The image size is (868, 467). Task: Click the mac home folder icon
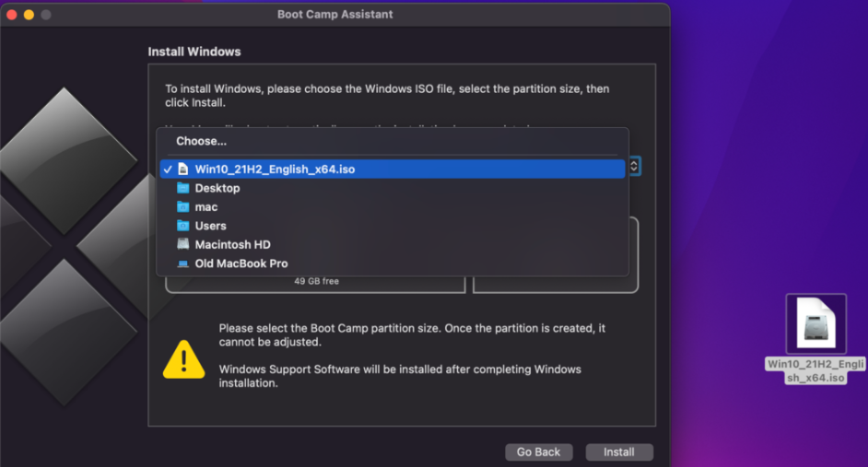point(182,207)
